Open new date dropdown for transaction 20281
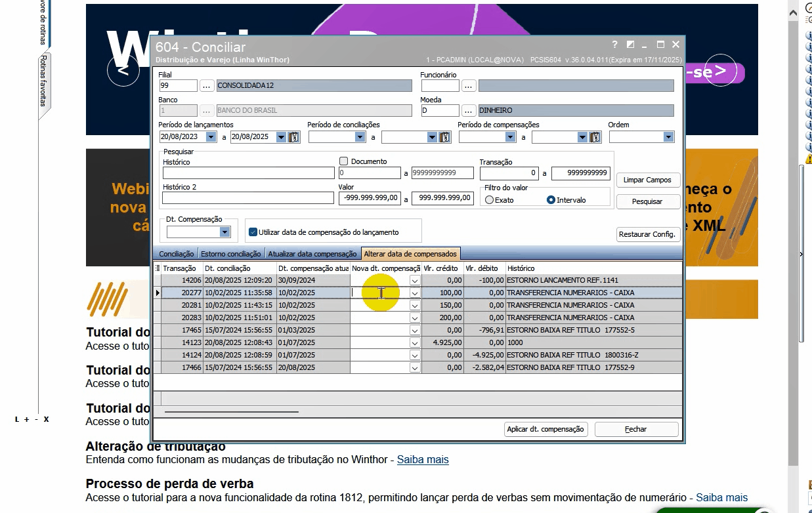 [415, 305]
